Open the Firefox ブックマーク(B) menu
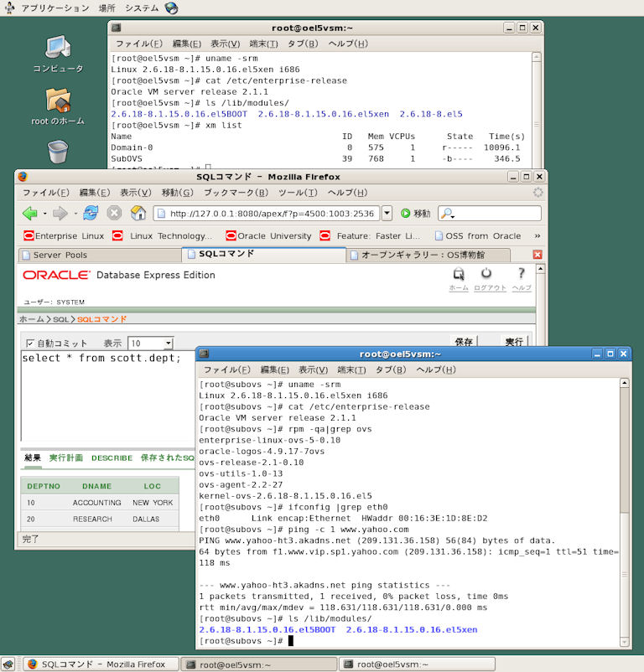The image size is (644, 672). [x=236, y=193]
